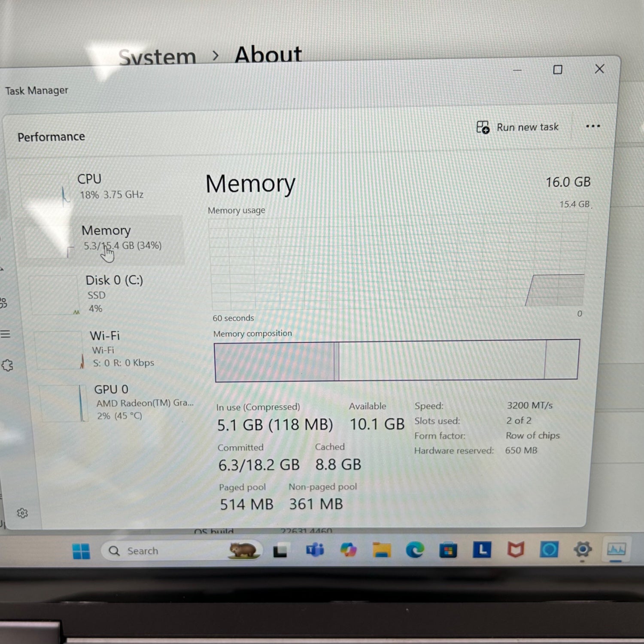
Task: Open McAfee from the taskbar
Action: 516,550
